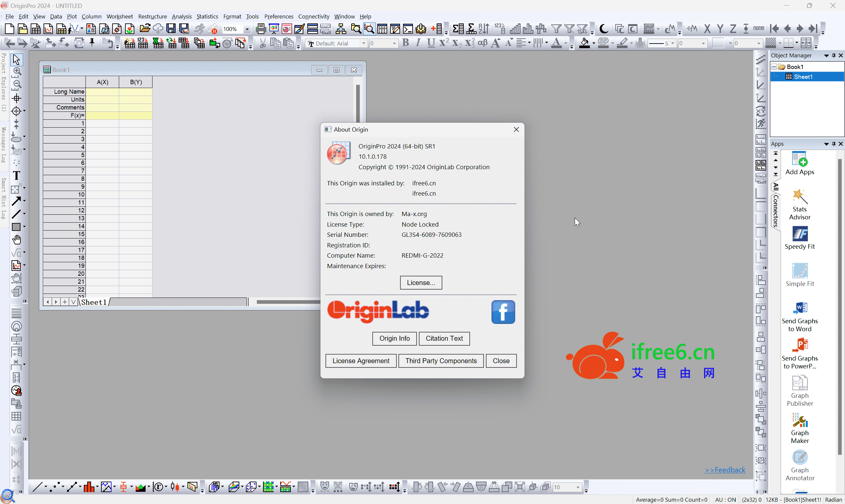Click the License... button

click(421, 283)
